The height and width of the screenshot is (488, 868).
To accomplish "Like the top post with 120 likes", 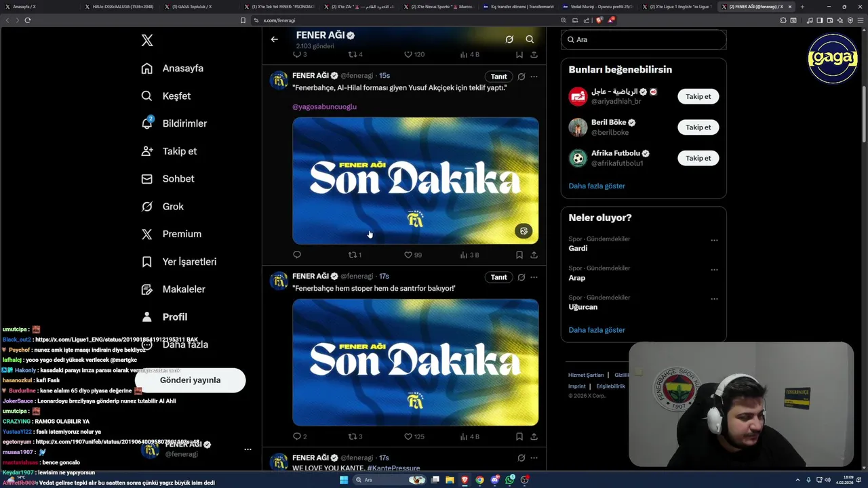I will pyautogui.click(x=414, y=54).
